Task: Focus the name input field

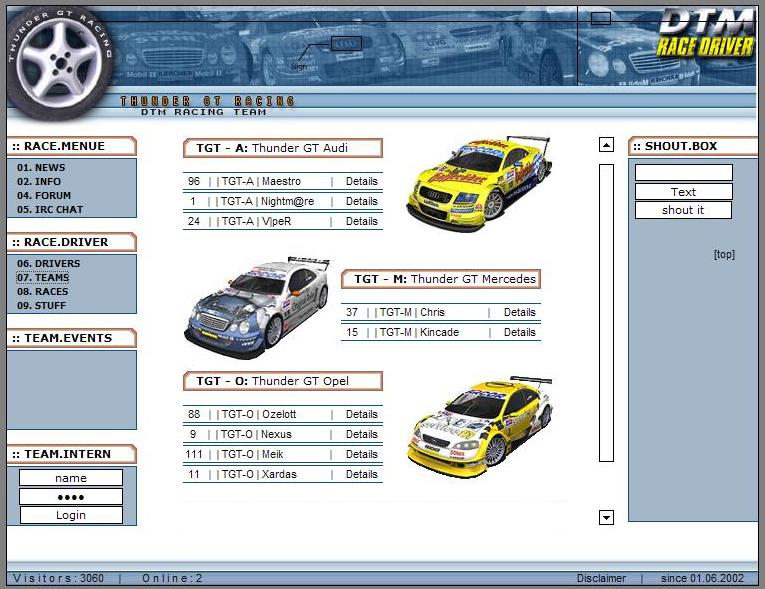Action: pyautogui.click(x=71, y=478)
